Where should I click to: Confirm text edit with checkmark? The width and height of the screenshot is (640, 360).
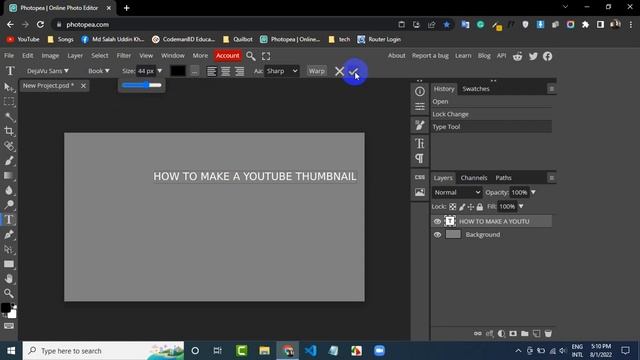tap(353, 71)
